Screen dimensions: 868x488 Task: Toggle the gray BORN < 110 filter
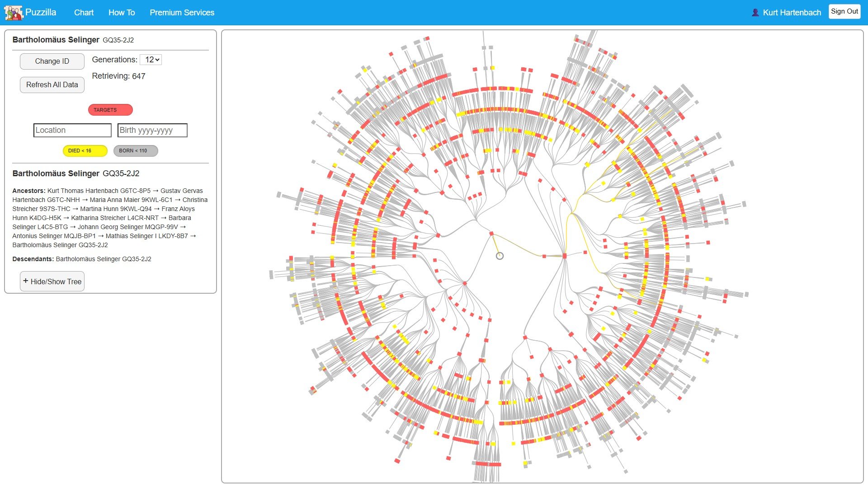click(136, 150)
